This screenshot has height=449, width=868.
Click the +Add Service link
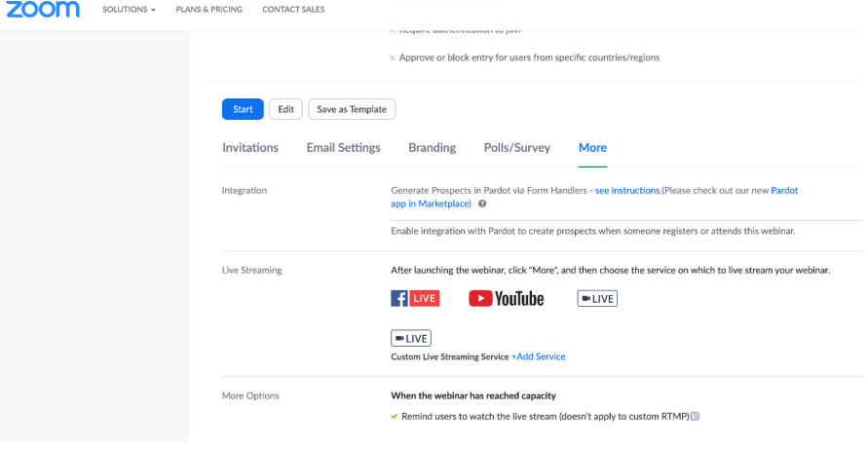pos(538,356)
